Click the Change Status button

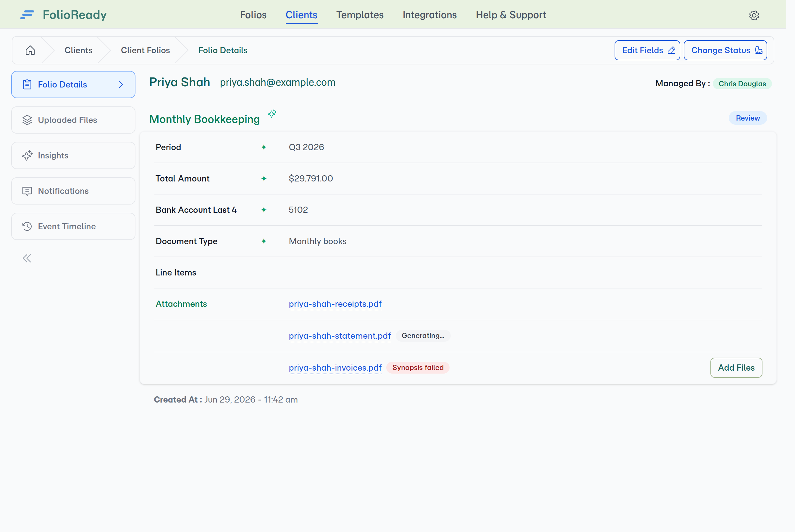coord(725,50)
